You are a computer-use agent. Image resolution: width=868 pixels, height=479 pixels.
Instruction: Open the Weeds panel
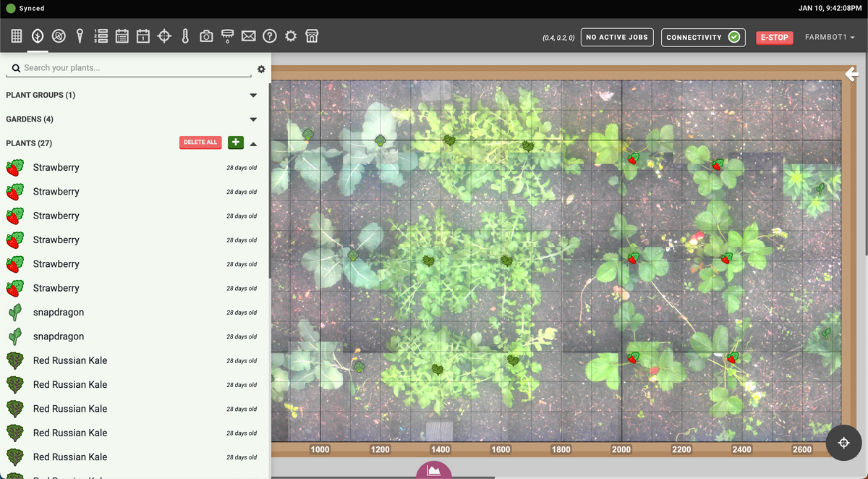pos(58,35)
